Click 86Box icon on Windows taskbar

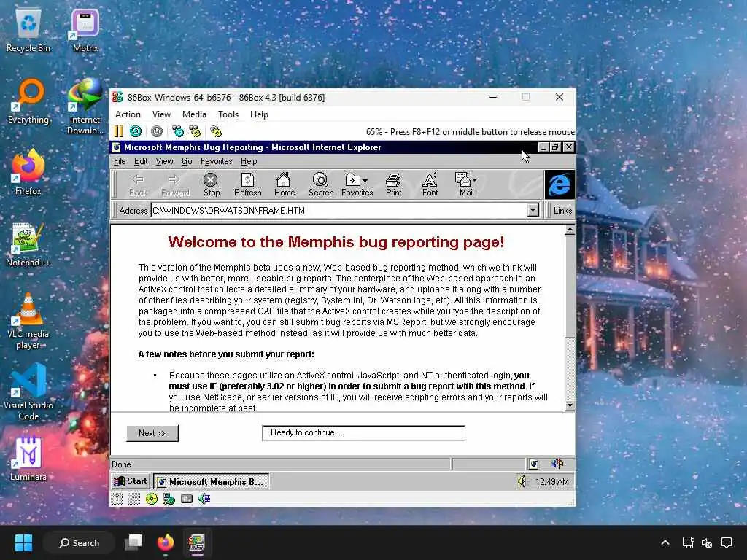(x=196, y=542)
